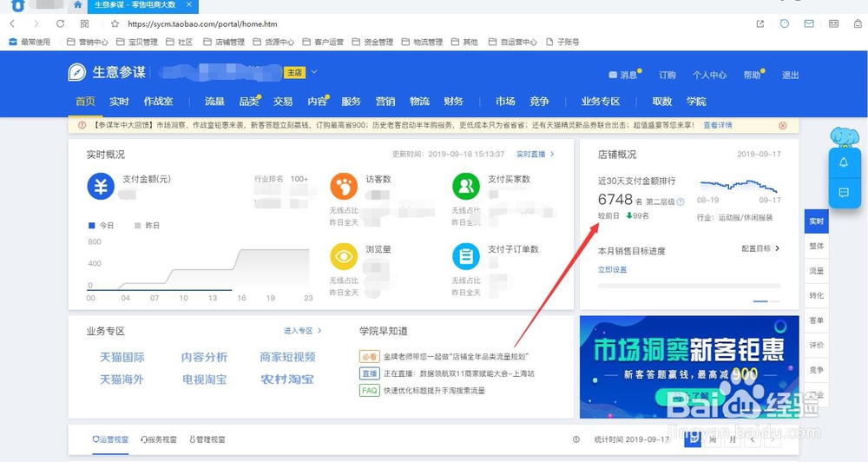Select the 交易 navigation tab
Image resolution: width=868 pixels, height=462 pixels.
283,102
